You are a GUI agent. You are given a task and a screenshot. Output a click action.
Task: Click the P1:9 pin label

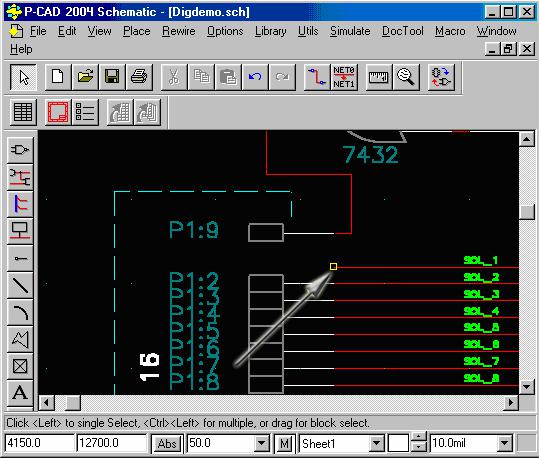(194, 229)
